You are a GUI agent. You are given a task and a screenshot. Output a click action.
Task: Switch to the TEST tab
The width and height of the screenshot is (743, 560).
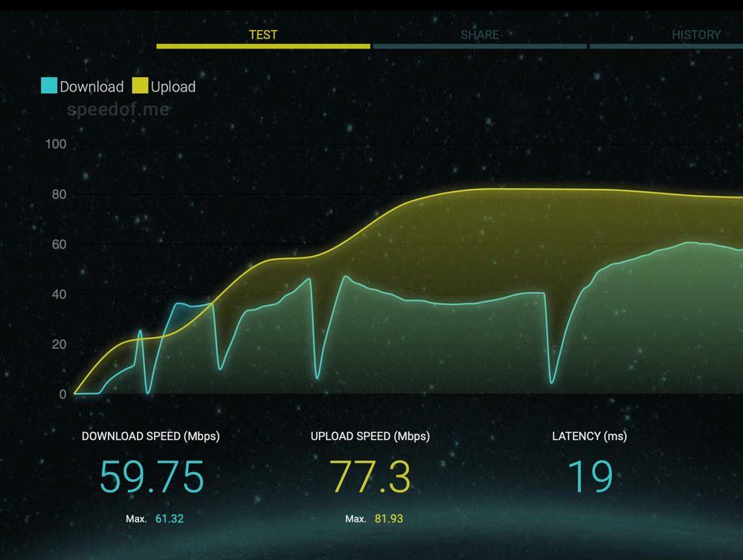click(x=263, y=35)
